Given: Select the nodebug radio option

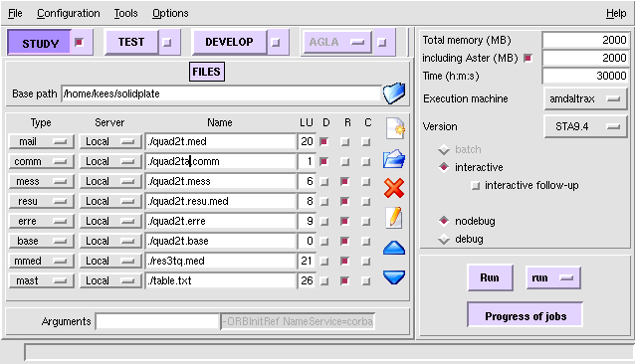Looking at the screenshot, I should click(x=444, y=221).
